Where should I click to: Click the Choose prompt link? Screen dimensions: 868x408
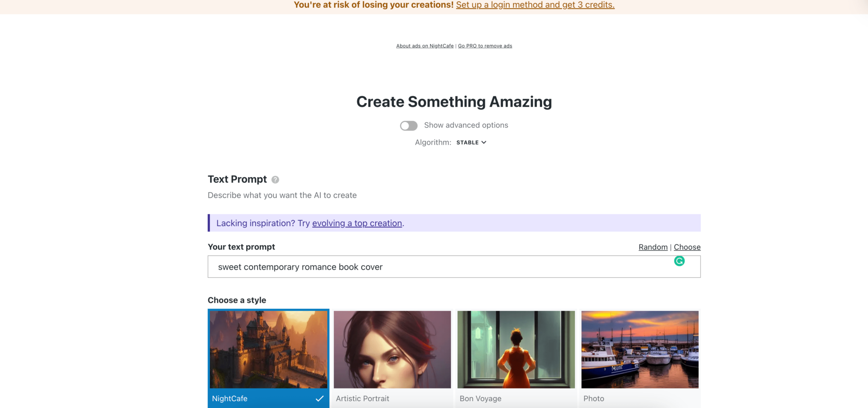687,247
